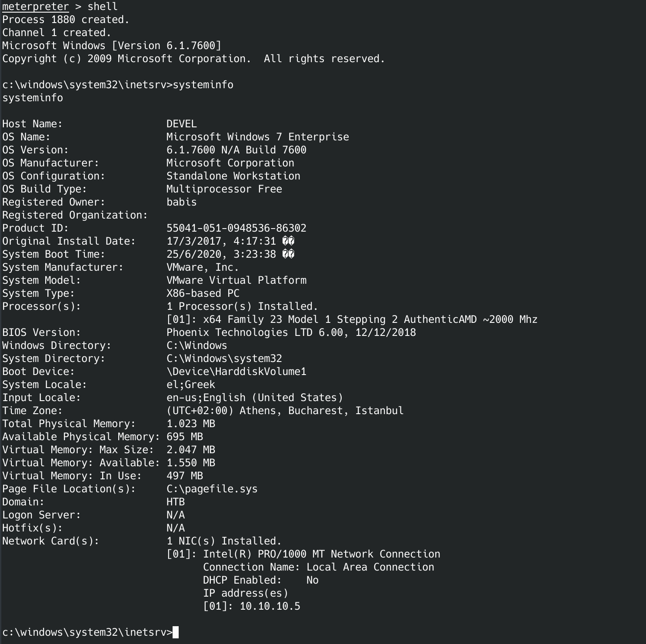Click the System Locale el;Greek value
The image size is (646, 644).
(190, 385)
